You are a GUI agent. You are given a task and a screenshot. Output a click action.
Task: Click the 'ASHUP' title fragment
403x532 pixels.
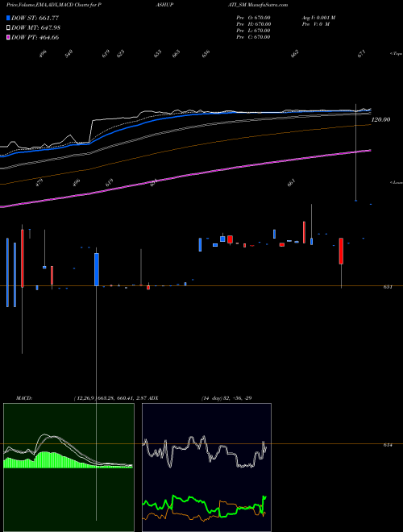pyautogui.click(x=164, y=5)
